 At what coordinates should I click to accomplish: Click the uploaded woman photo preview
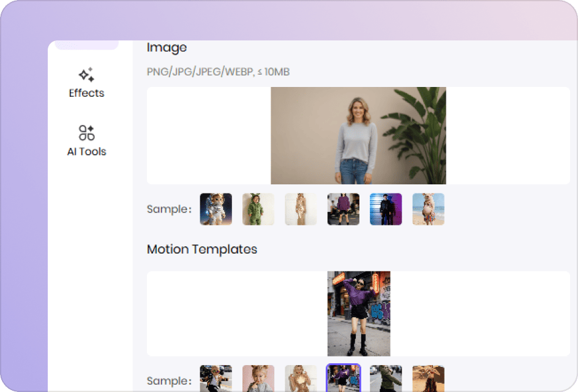click(x=358, y=135)
